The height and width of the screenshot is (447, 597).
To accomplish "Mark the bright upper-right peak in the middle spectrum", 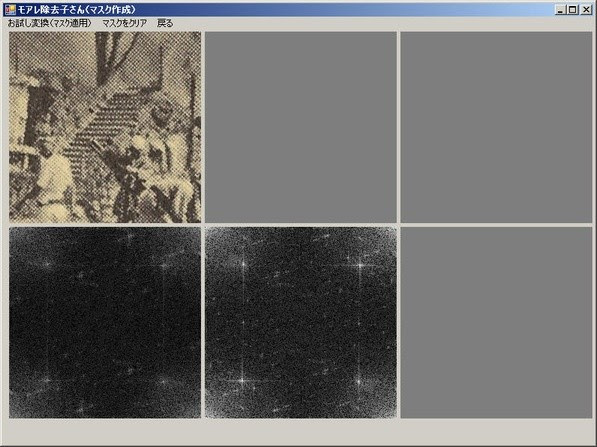I will (360, 265).
